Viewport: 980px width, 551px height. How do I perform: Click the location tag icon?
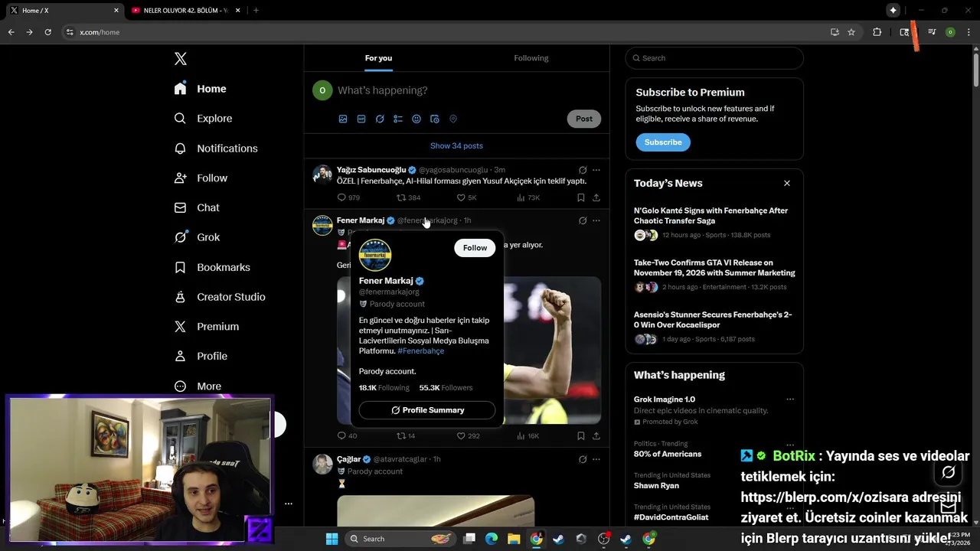[x=453, y=119]
